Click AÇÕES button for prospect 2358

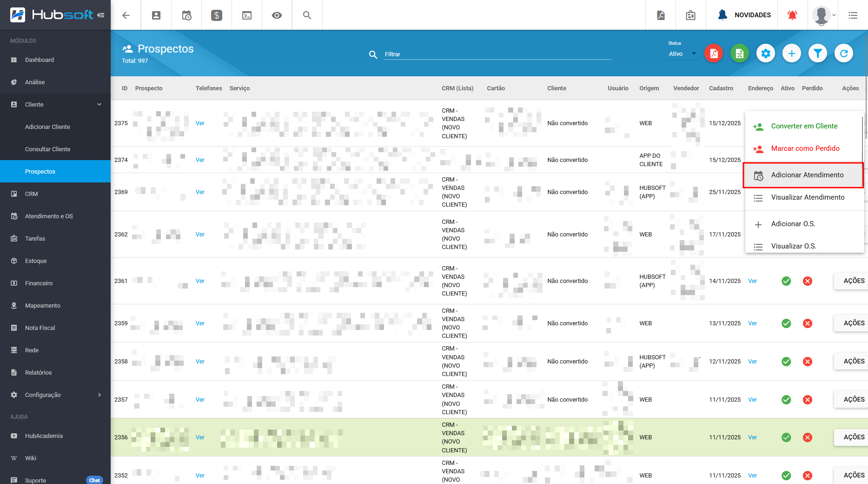click(854, 361)
